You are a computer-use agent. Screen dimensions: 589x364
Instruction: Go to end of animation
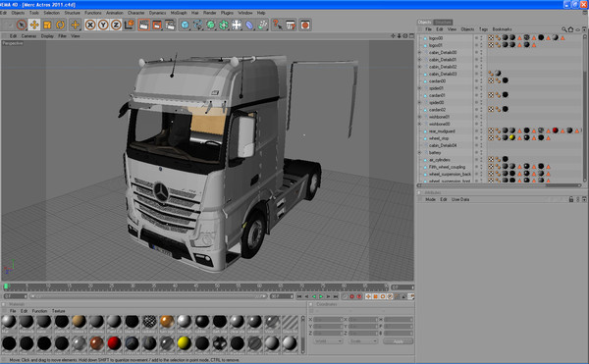point(336,296)
